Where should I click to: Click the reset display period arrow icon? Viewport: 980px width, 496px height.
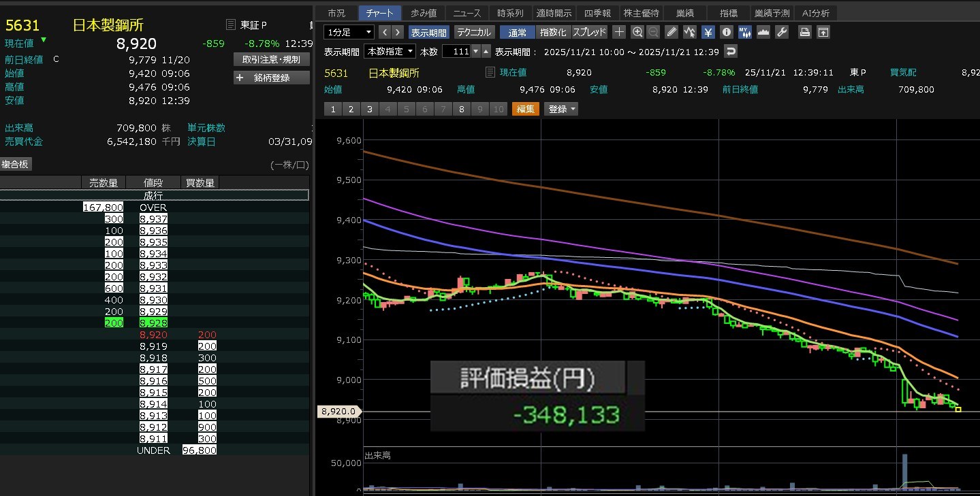click(731, 52)
